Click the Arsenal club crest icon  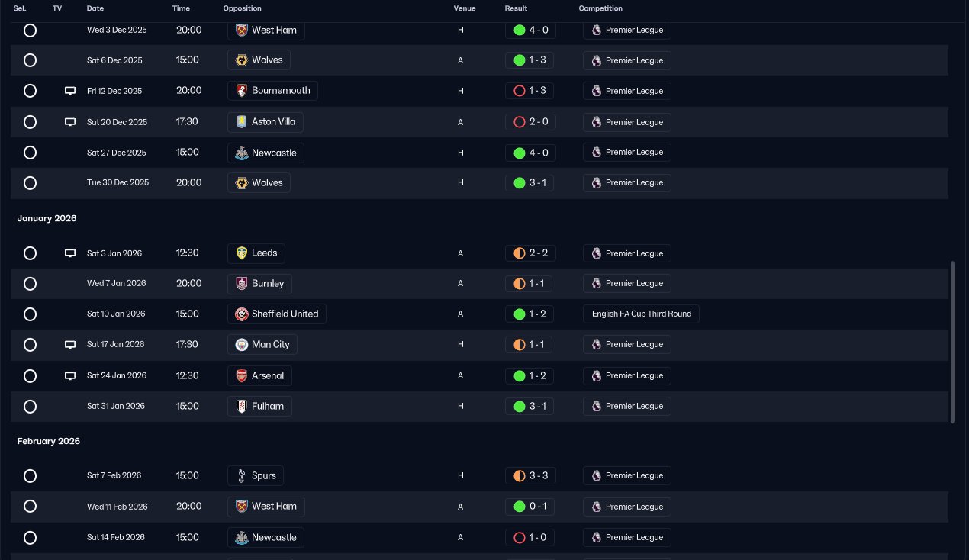pyautogui.click(x=242, y=376)
